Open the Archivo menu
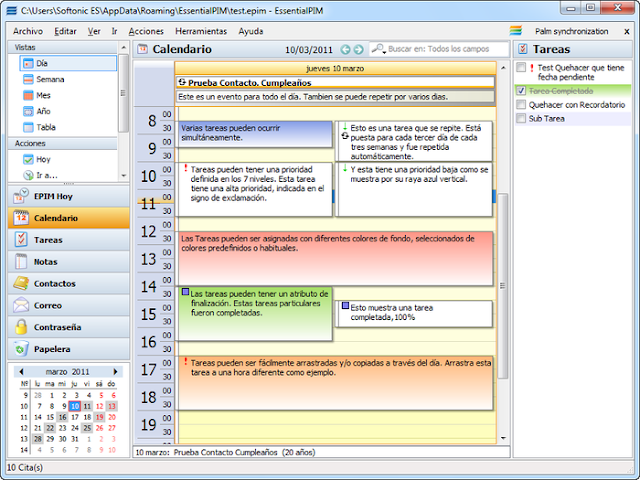640x480 pixels. pyautogui.click(x=28, y=31)
